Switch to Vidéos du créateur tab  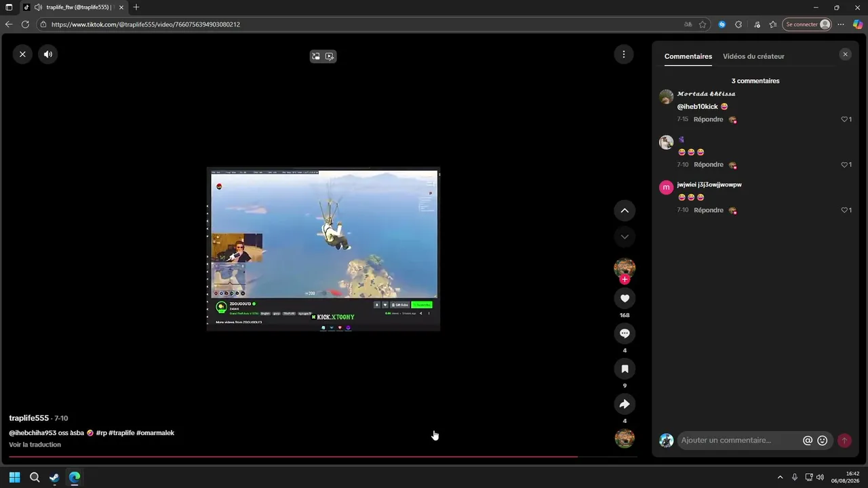pyautogui.click(x=753, y=56)
